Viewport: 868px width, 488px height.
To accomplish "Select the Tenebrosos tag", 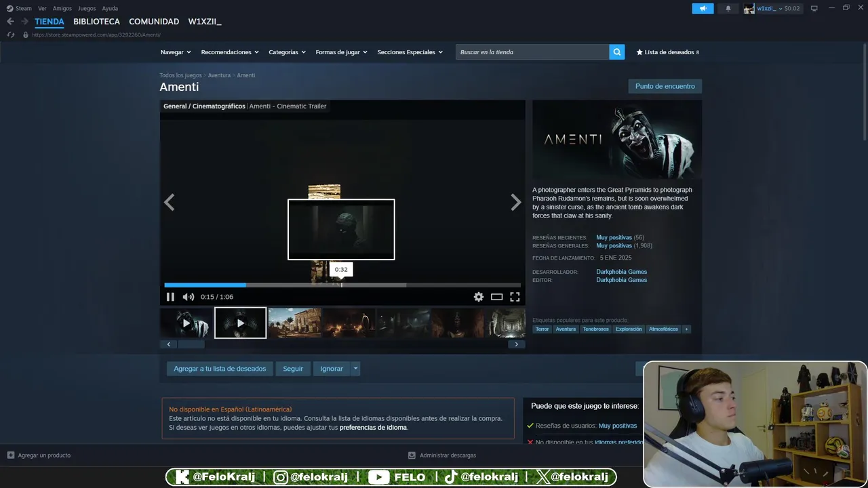I will pyautogui.click(x=595, y=329).
